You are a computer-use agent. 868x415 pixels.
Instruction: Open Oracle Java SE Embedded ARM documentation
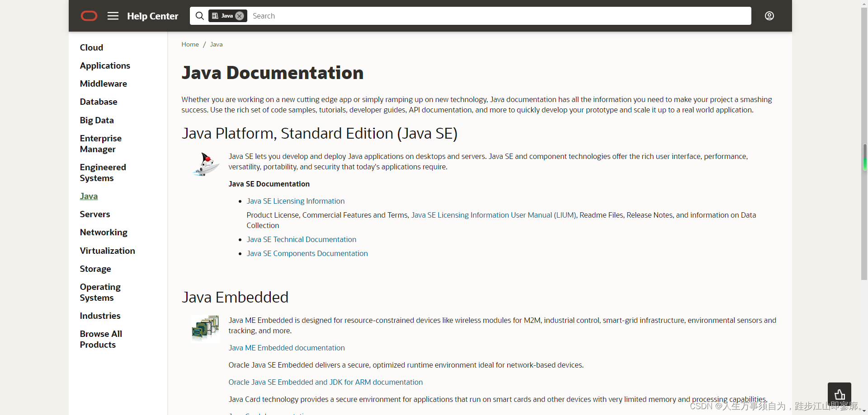tap(325, 382)
